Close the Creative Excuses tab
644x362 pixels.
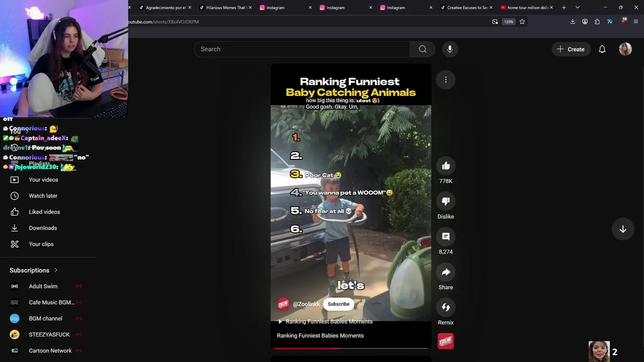tap(491, 8)
